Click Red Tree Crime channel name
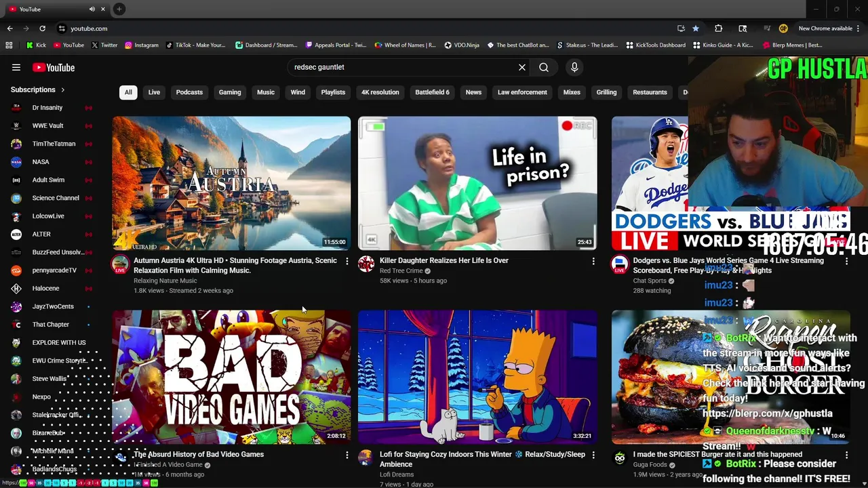The width and height of the screenshot is (868, 488). click(x=401, y=271)
